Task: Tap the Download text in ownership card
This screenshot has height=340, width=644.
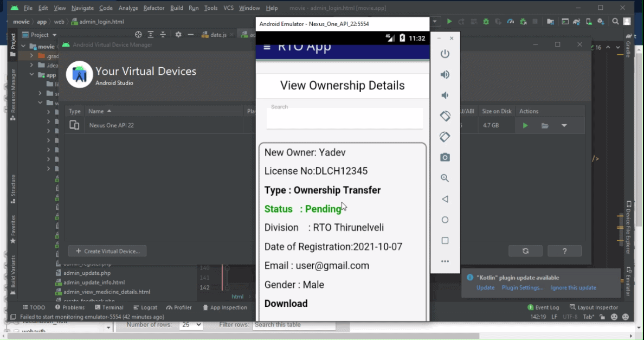Action: coord(286,304)
